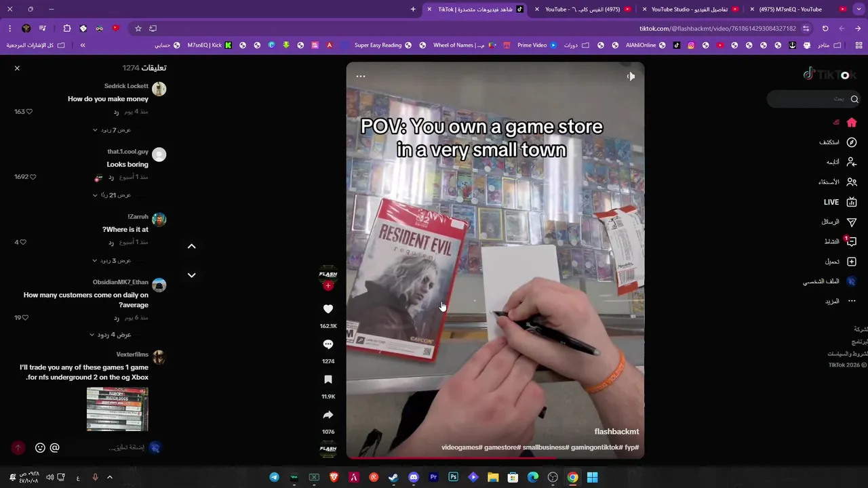The height and width of the screenshot is (488, 868).
Task: Switch to the 'YouTube - القيس كام' tab
Action: coord(583,9)
